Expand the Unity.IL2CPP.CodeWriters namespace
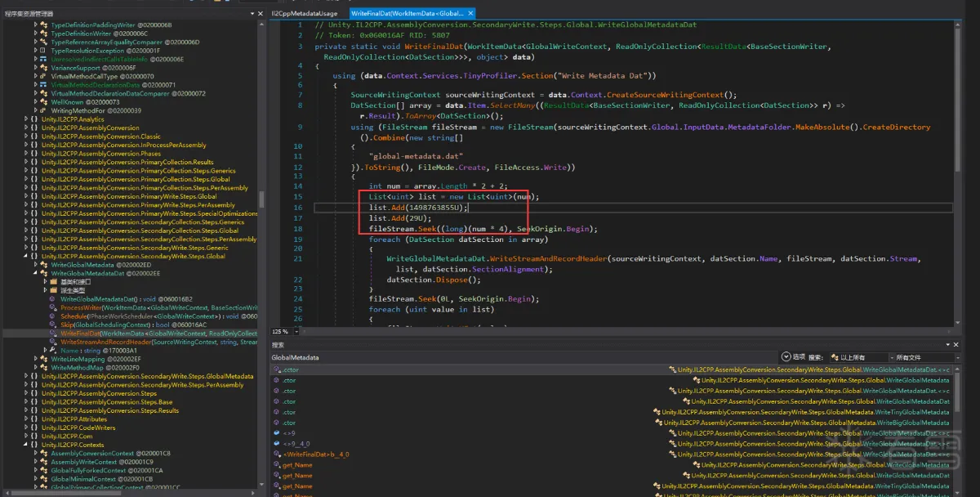The width and height of the screenshot is (980, 497). click(x=25, y=428)
